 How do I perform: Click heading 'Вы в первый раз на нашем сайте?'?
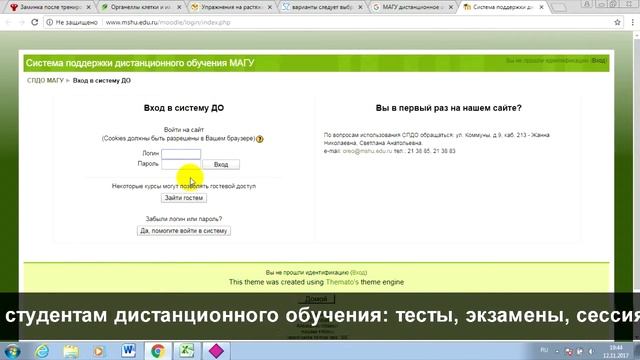pos(449,108)
